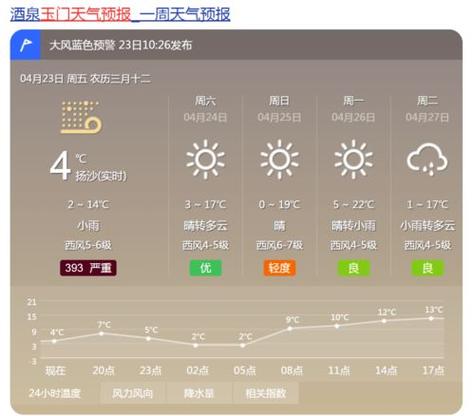Click the chart point at 02点 2℃
474x416 pixels.
196,345
